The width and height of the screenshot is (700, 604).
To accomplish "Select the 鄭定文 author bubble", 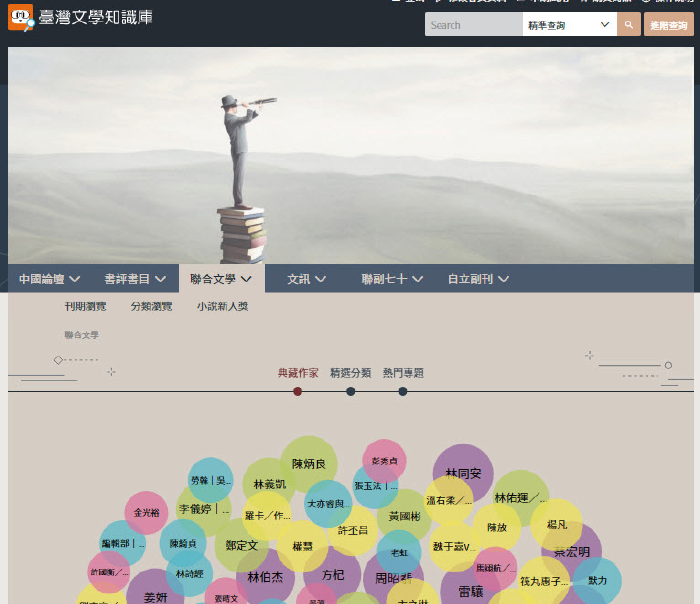I will [x=242, y=545].
